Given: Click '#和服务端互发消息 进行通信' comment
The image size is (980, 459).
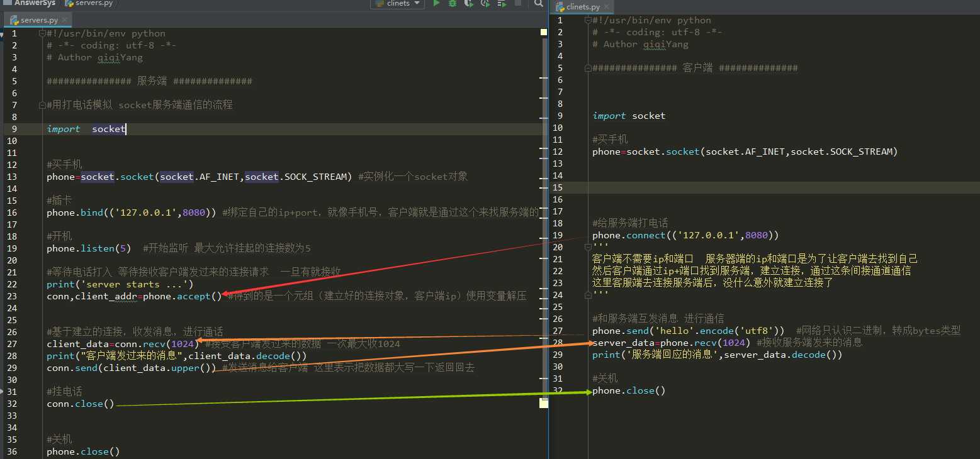Looking at the screenshot, I should click(658, 319).
